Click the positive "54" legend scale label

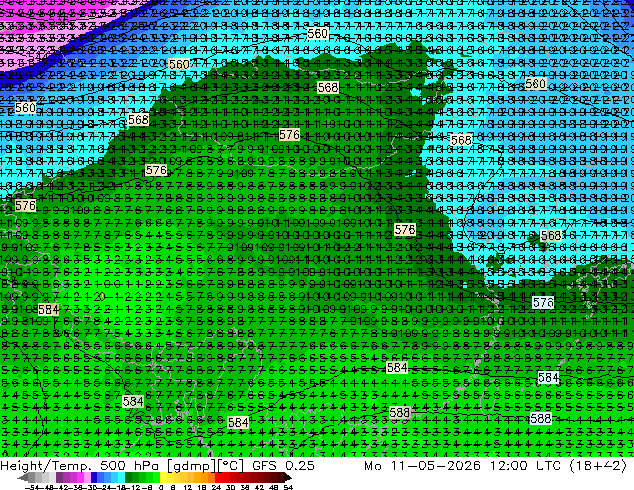pos(288,487)
